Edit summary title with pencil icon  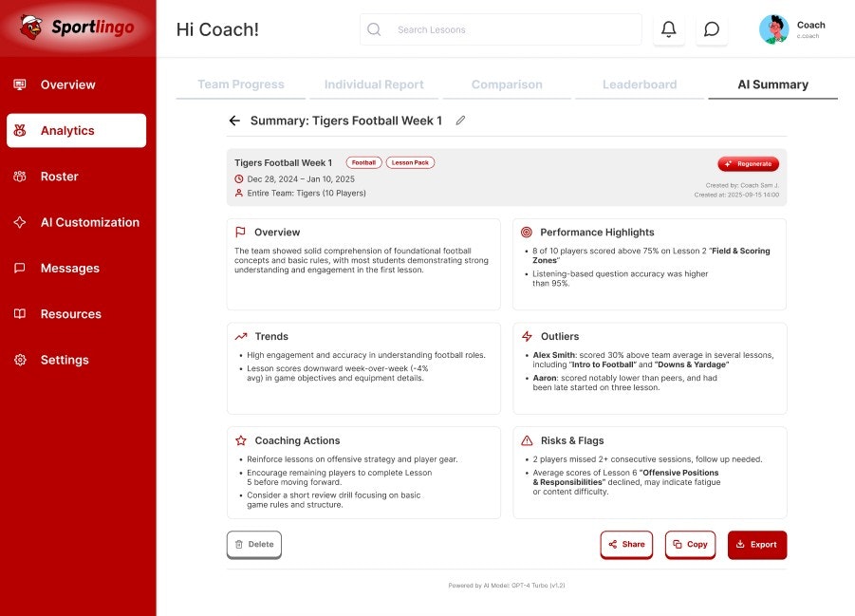(461, 120)
